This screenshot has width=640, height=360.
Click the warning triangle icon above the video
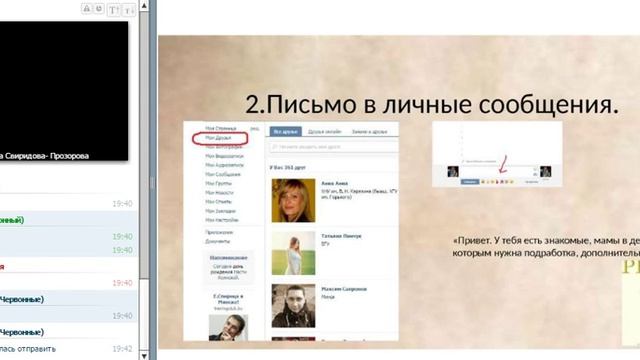click(87, 9)
